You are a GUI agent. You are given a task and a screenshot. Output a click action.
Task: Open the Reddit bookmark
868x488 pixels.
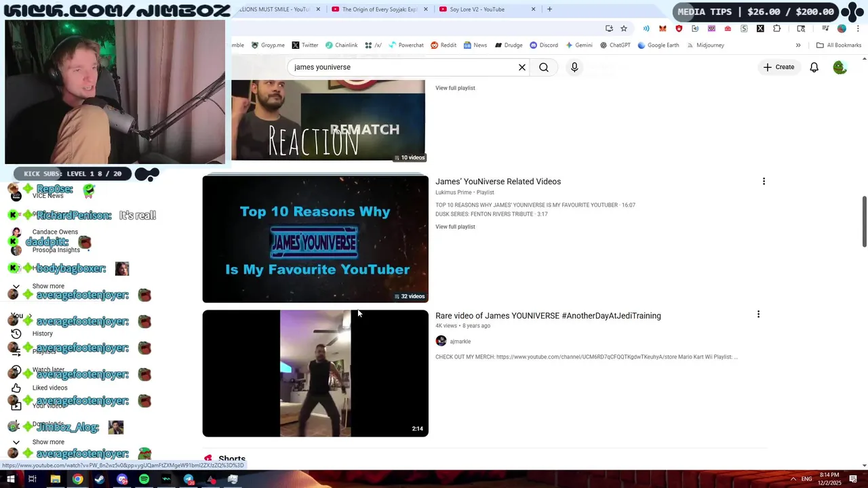click(x=443, y=45)
